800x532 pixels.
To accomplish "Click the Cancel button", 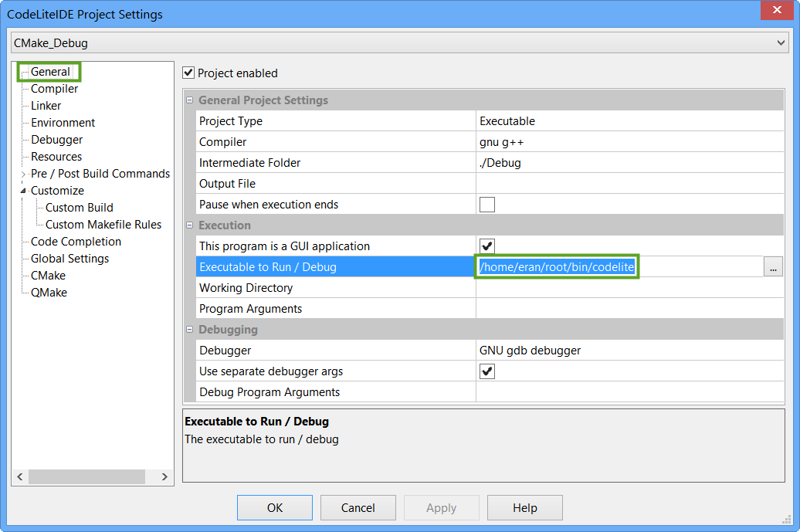I will (358, 507).
